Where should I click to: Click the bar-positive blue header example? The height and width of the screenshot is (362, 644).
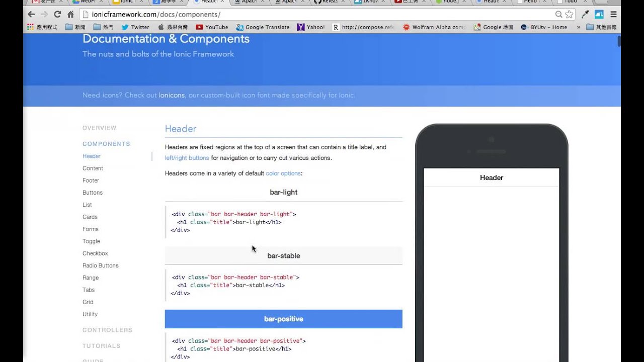(284, 319)
